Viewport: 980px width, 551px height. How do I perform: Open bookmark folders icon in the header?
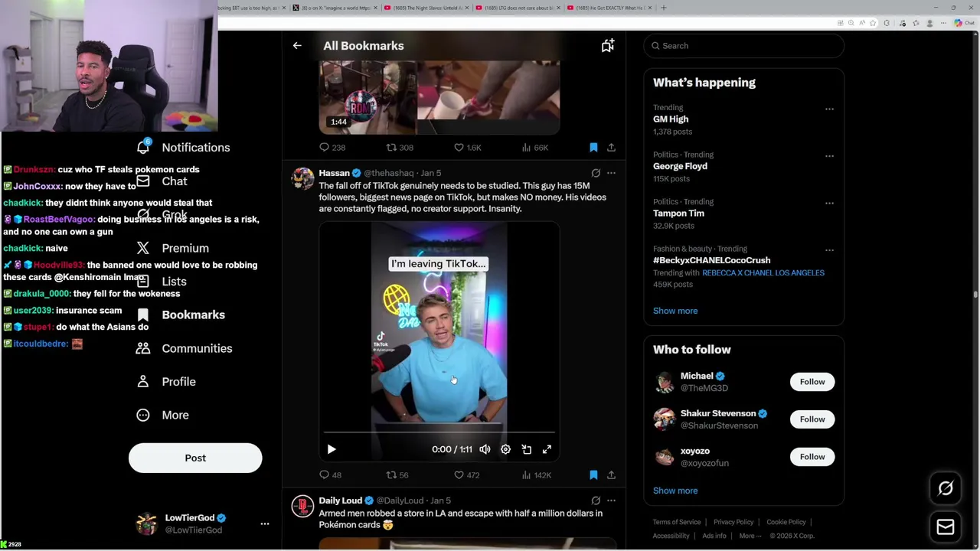point(607,46)
